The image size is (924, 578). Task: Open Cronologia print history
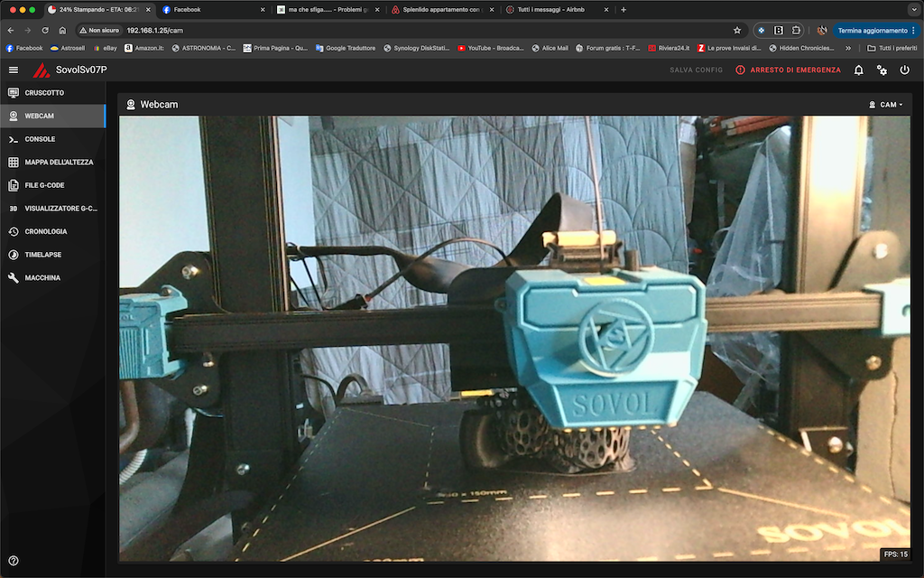(x=45, y=231)
